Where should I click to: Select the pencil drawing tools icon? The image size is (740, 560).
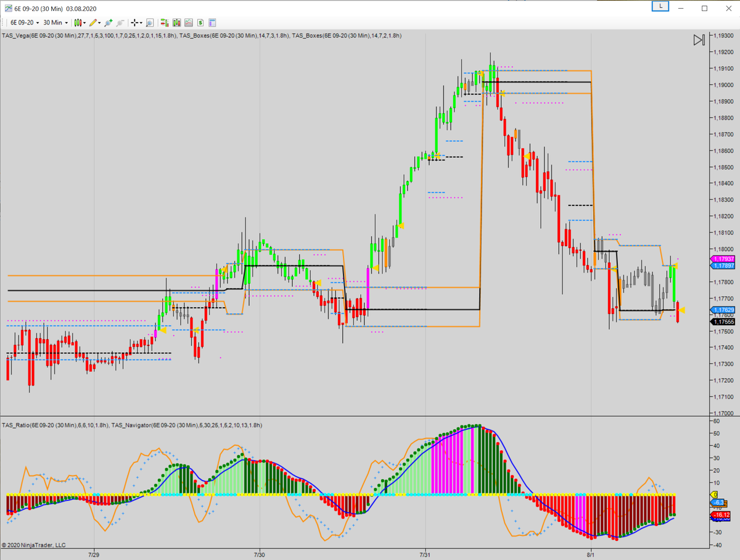pos(92,22)
